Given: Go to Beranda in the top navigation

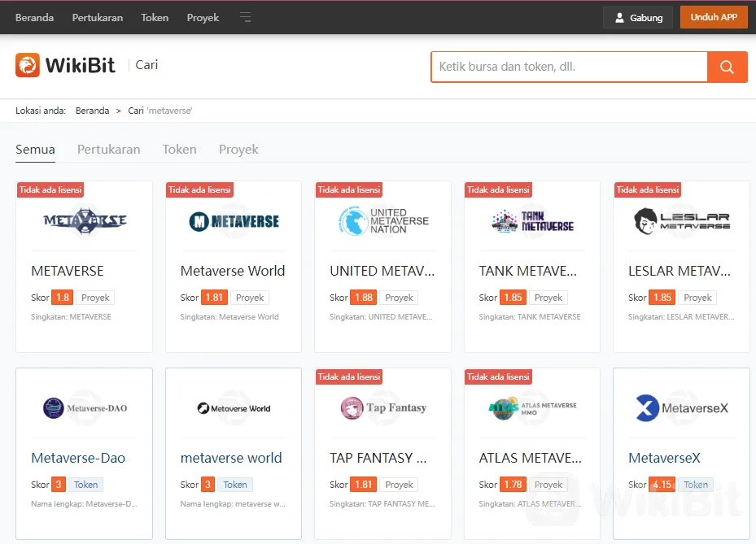Looking at the screenshot, I should [x=35, y=18].
